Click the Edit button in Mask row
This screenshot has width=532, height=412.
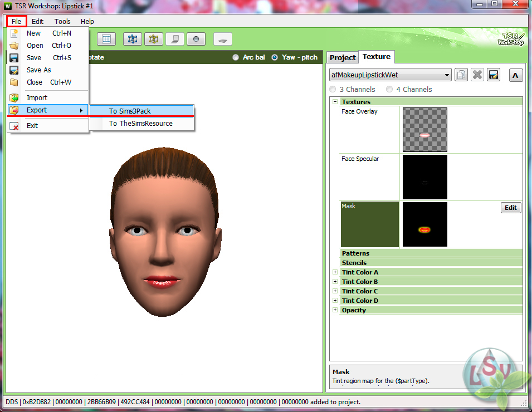(511, 208)
